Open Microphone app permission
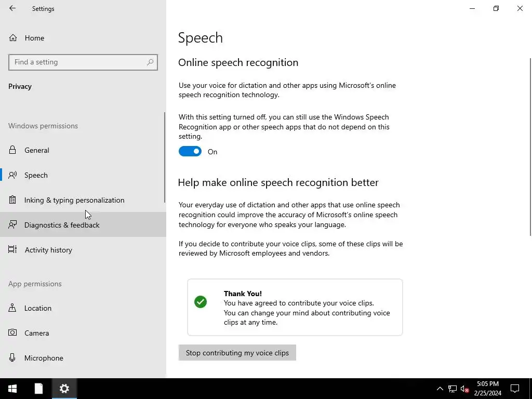 83,357
